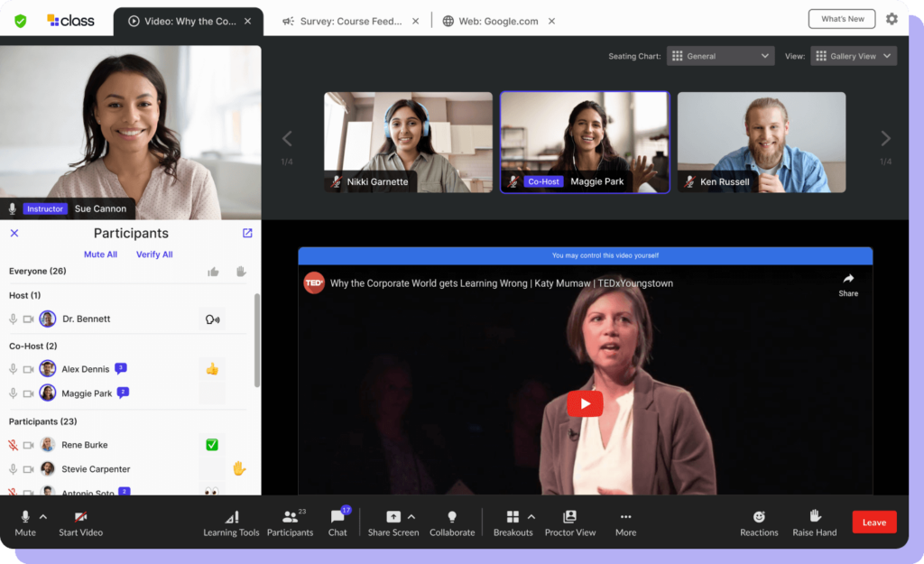Pop out the Participants panel
The image size is (924, 564).
click(247, 233)
